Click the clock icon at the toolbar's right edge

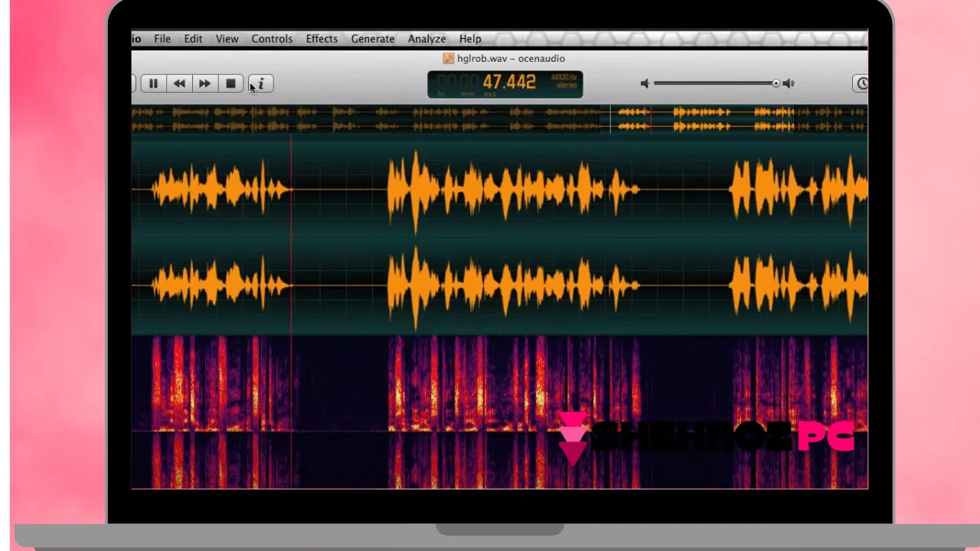pos(861,84)
